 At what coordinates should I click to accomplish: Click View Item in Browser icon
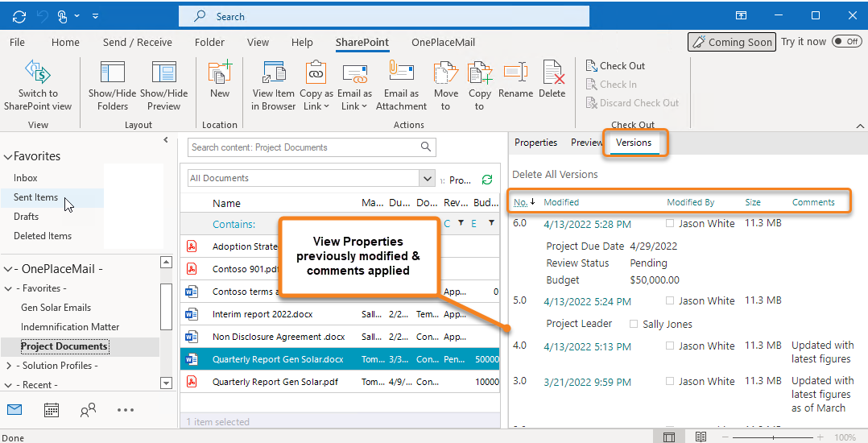pos(274,72)
